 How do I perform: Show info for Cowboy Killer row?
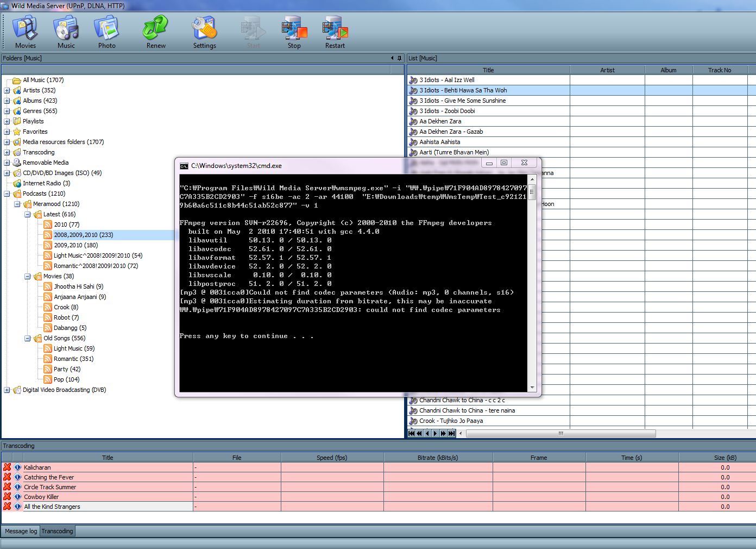[x=17, y=496]
